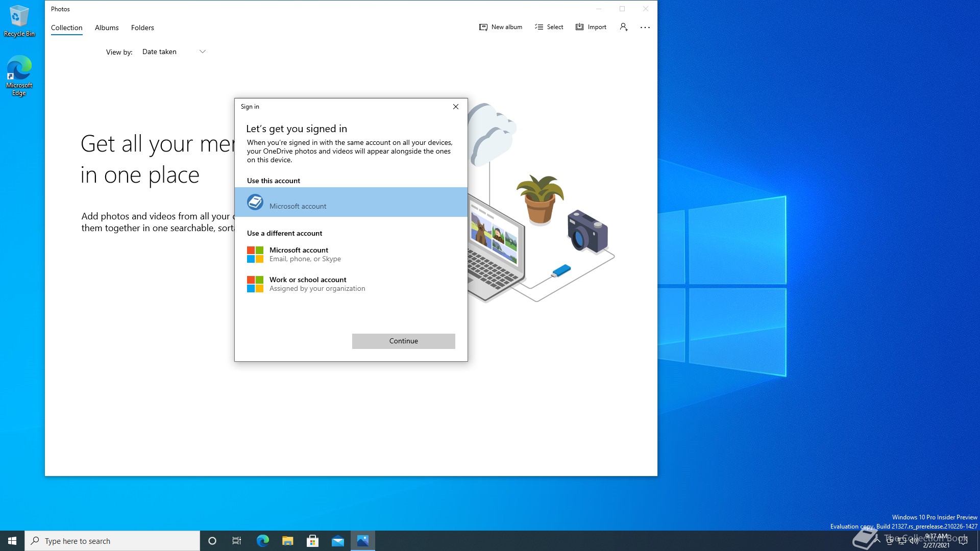Click the Photos app taskbar icon
The width and height of the screenshot is (980, 551).
(363, 541)
